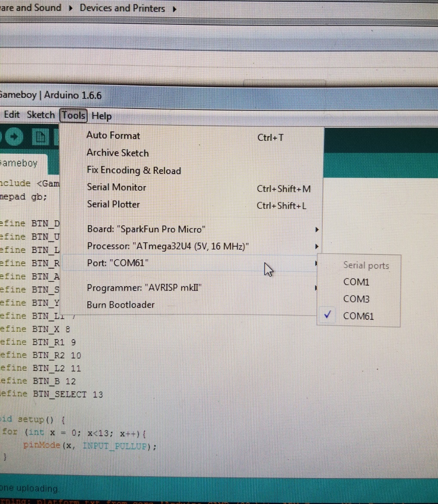Open the Help menu
The height and width of the screenshot is (504, 438).
[101, 116]
